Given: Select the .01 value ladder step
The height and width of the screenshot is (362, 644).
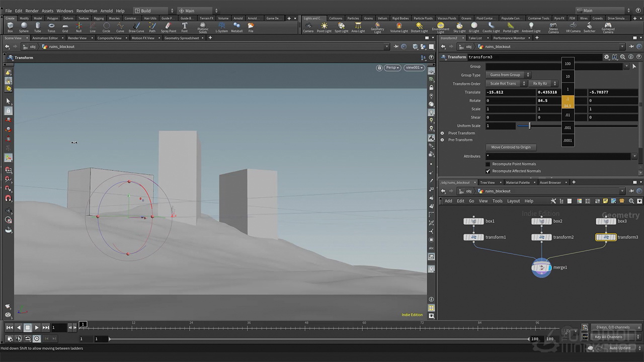Looking at the screenshot, I should pos(568,115).
